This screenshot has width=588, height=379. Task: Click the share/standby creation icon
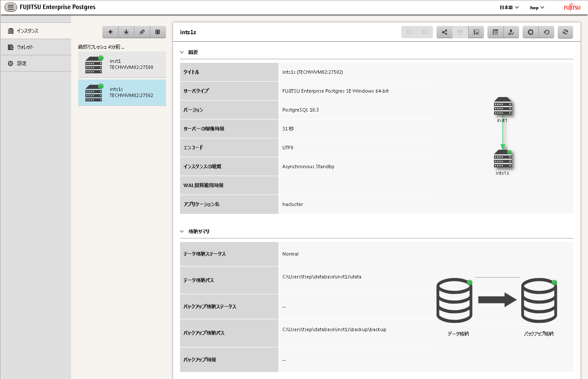coord(444,32)
